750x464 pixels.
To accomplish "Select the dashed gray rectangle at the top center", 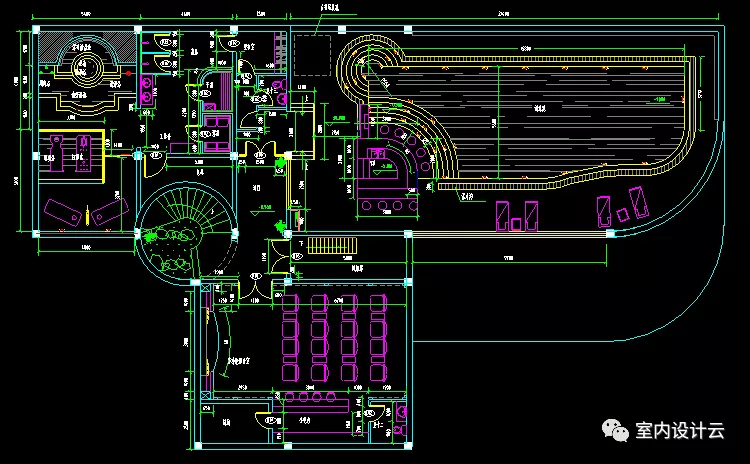I will [x=312, y=55].
